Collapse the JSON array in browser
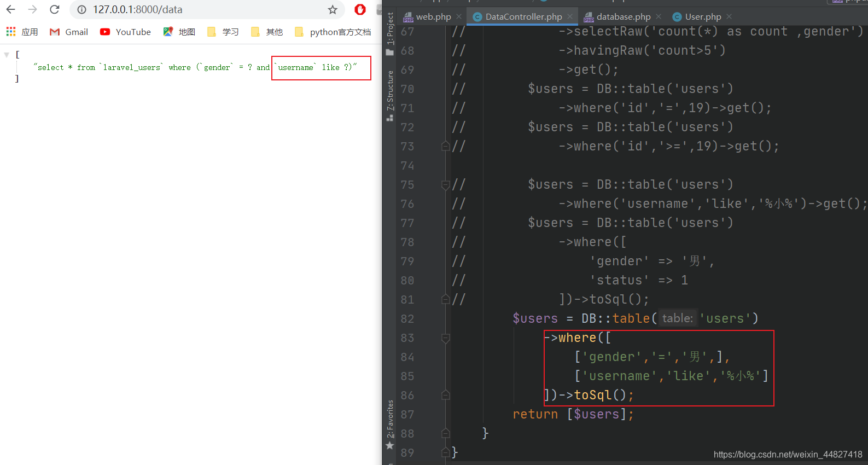Viewport: 868px width, 465px height. click(7, 55)
